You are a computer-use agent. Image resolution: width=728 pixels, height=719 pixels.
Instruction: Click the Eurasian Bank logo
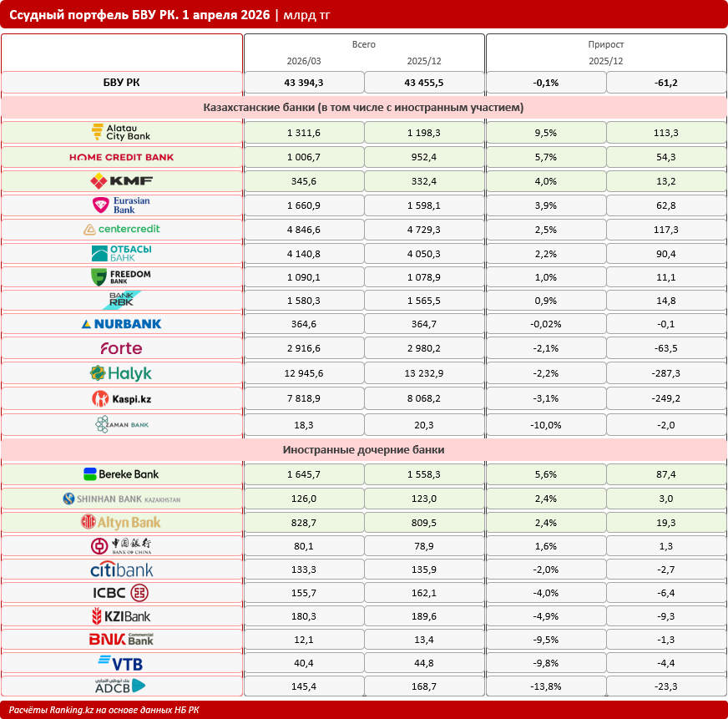click(x=121, y=205)
